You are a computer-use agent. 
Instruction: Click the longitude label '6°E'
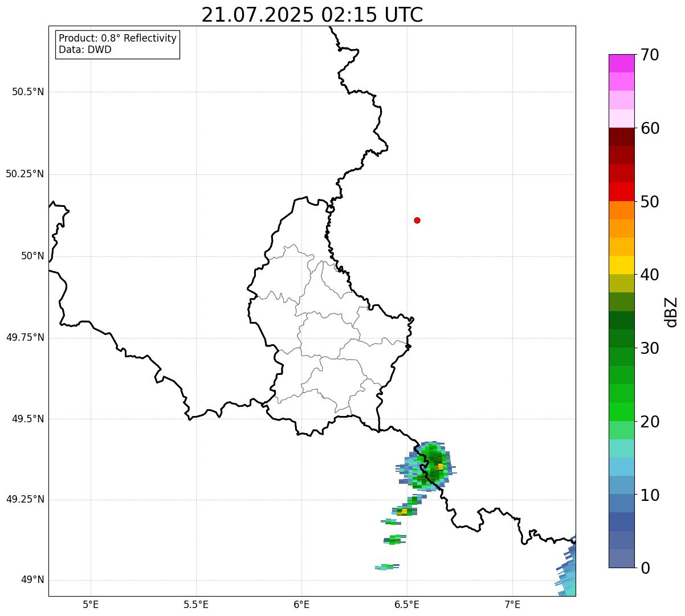pos(301,604)
